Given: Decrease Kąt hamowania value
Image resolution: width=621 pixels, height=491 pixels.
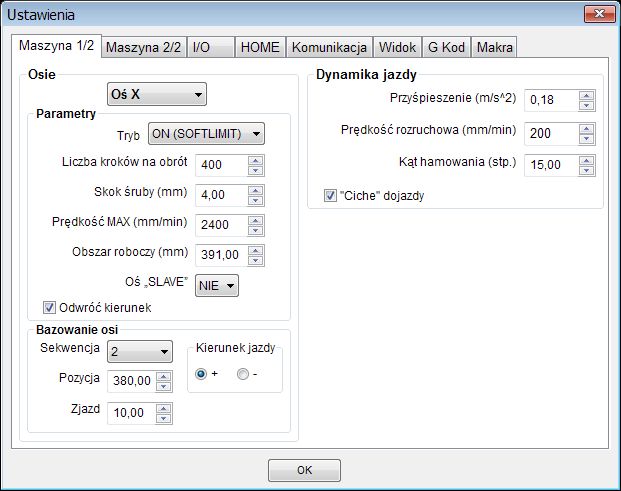Looking at the screenshot, I should (x=587, y=171).
